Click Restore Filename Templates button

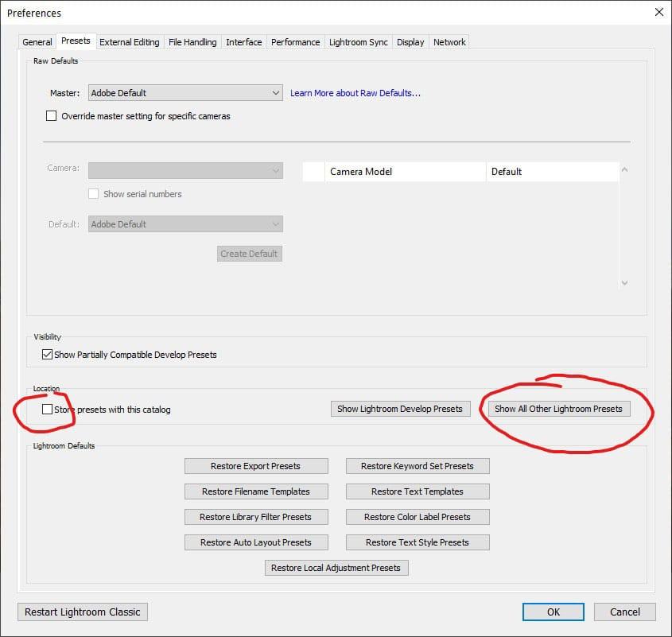click(x=255, y=491)
